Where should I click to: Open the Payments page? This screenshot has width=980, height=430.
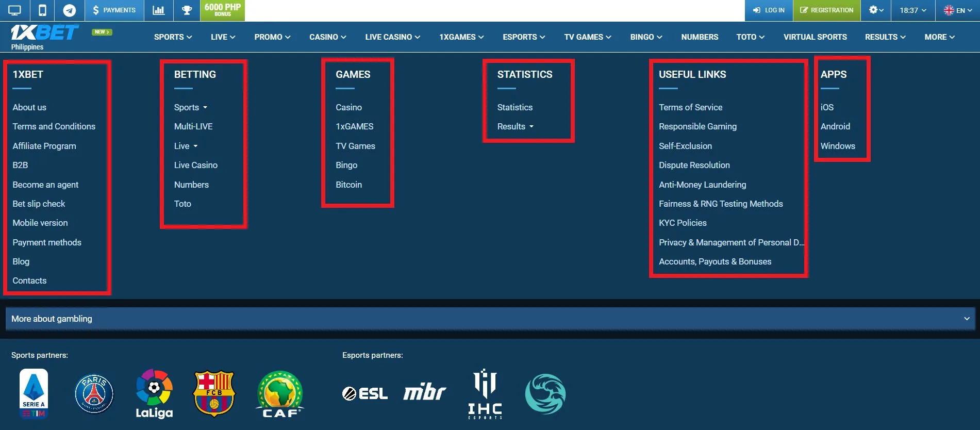click(114, 10)
